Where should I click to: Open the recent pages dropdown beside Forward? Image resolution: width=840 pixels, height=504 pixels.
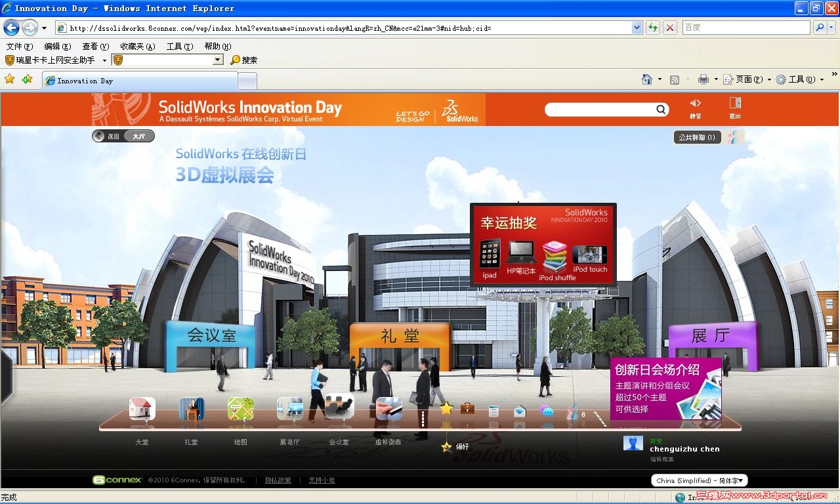pyautogui.click(x=44, y=28)
